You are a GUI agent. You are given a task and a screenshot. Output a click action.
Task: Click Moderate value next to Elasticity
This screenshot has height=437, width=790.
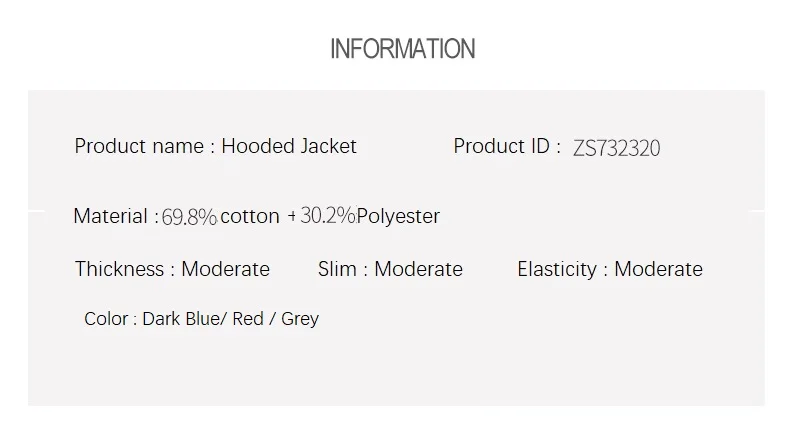point(658,269)
